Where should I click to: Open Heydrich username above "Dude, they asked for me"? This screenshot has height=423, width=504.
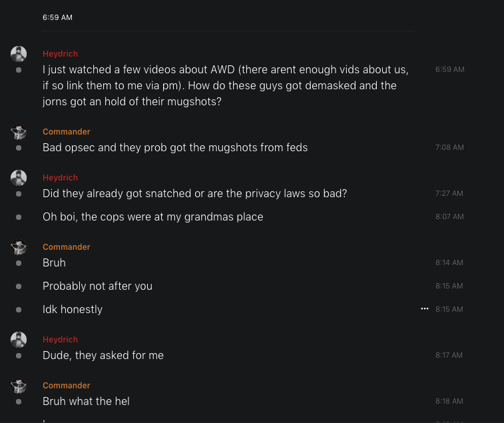pyautogui.click(x=61, y=340)
